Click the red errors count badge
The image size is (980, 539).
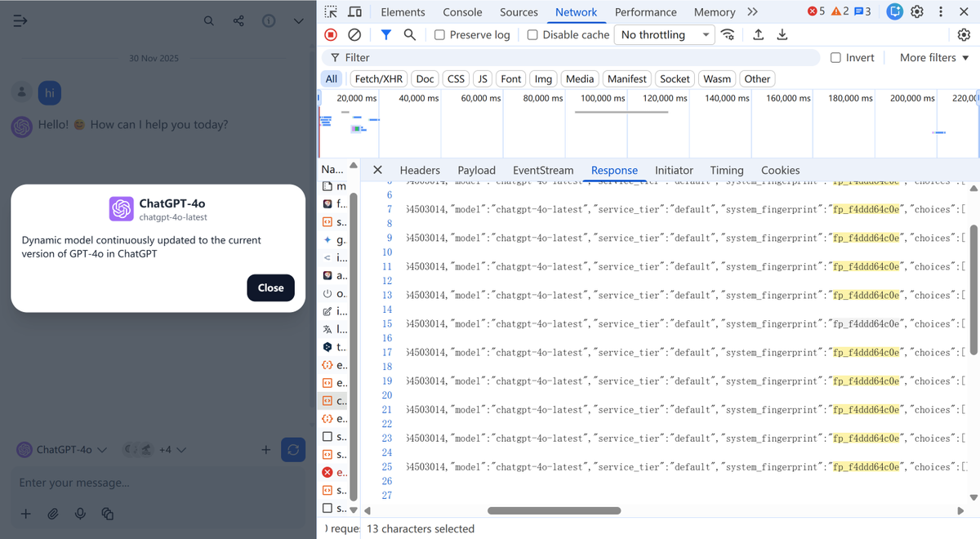[816, 11]
